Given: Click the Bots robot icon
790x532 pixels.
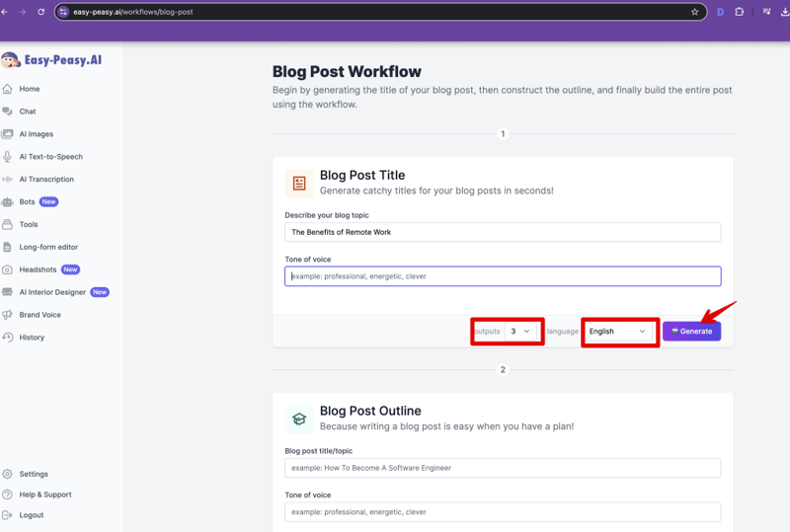Looking at the screenshot, I should 8,201.
